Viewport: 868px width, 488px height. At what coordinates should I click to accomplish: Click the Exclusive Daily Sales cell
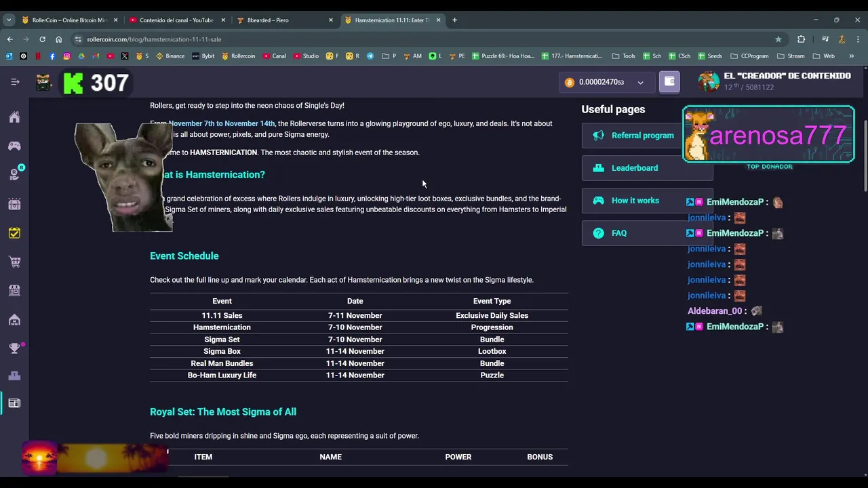(x=492, y=315)
